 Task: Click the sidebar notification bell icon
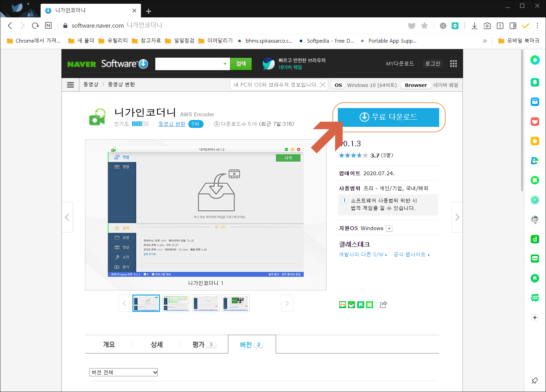tap(535, 82)
